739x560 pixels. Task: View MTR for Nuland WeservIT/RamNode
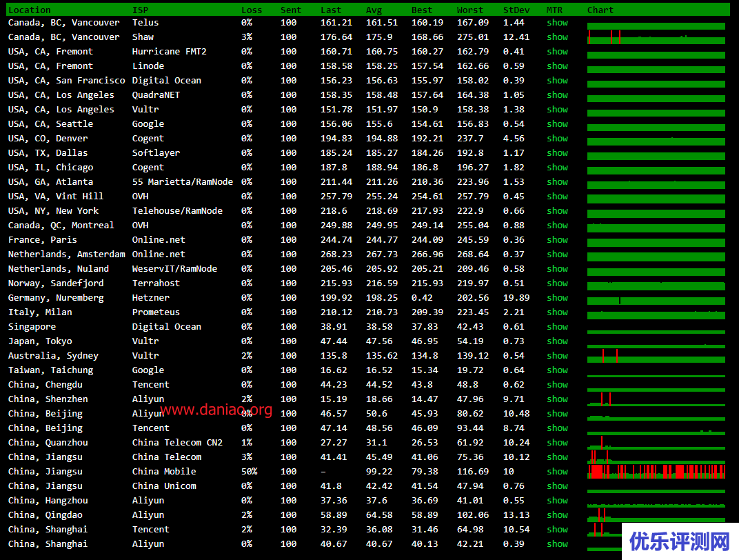[557, 269]
